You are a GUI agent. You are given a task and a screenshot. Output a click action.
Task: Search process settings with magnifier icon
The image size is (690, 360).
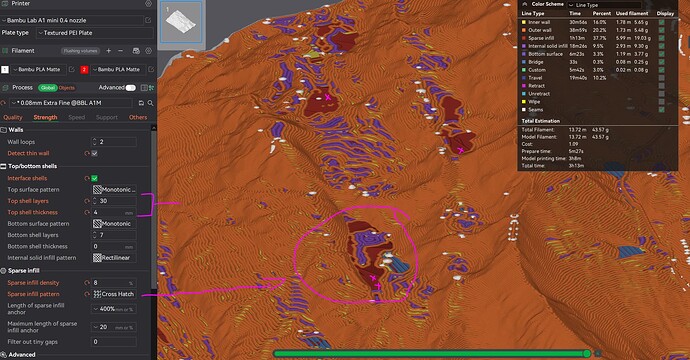150,103
